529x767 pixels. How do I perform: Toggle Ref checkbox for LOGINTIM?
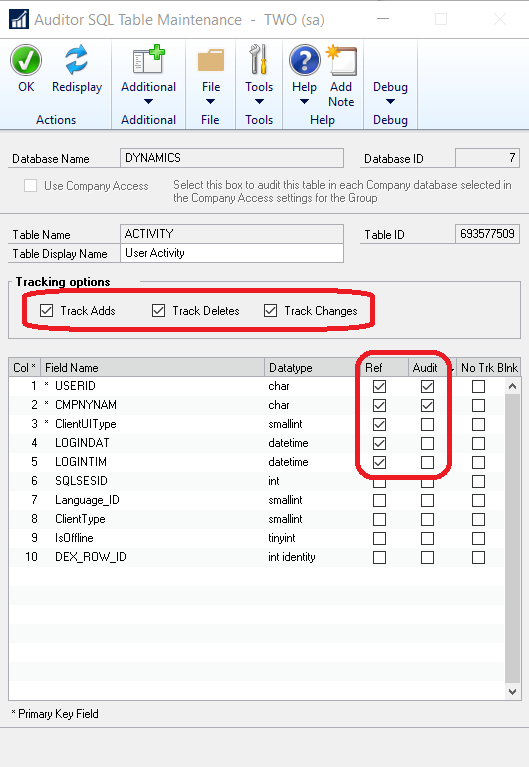(x=379, y=463)
